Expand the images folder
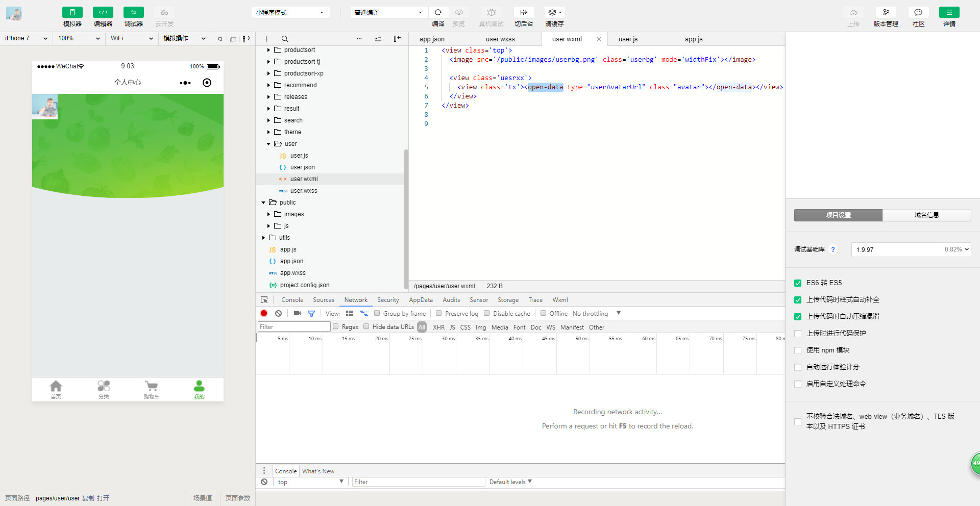Screen dimensions: 980x506 coord(268,214)
